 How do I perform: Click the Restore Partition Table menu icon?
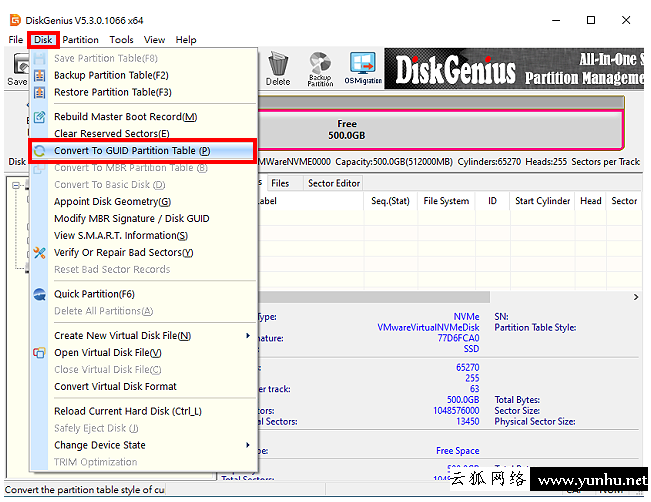click(39, 92)
